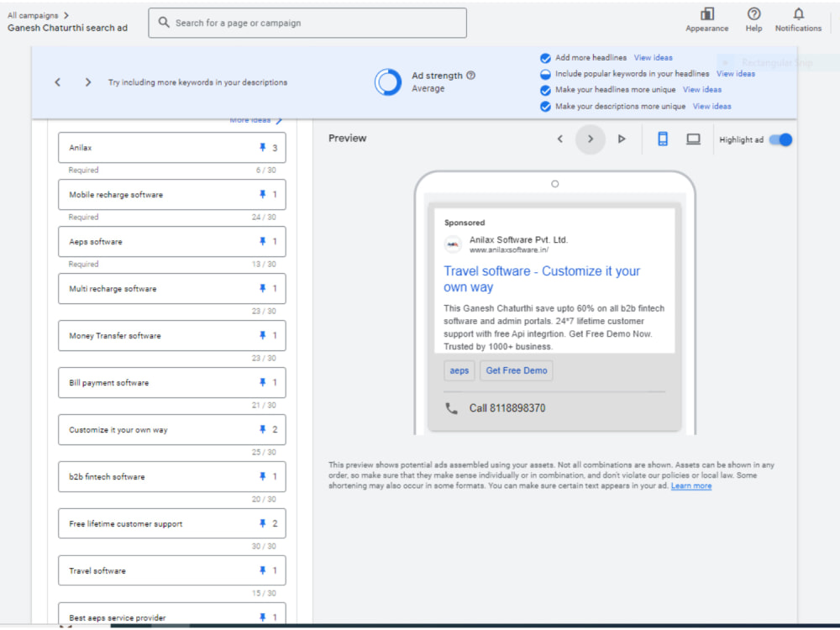
Task: Click pin icon on Mobile recharge software
Action: [x=262, y=195]
